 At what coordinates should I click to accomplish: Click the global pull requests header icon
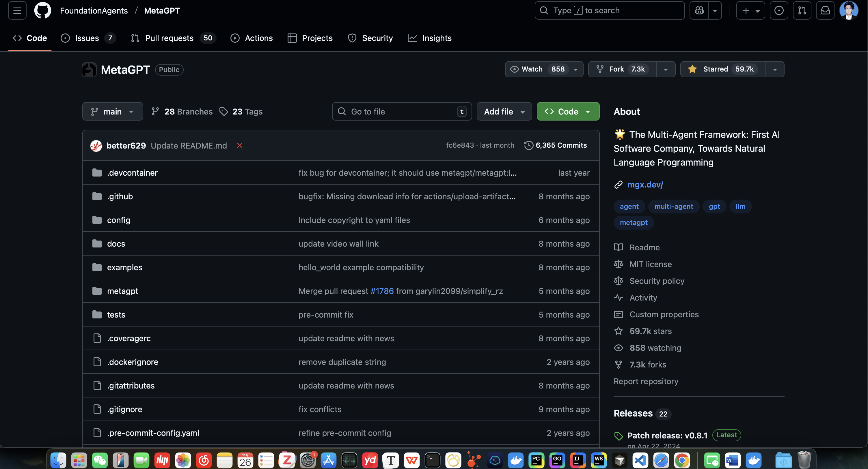(x=802, y=10)
